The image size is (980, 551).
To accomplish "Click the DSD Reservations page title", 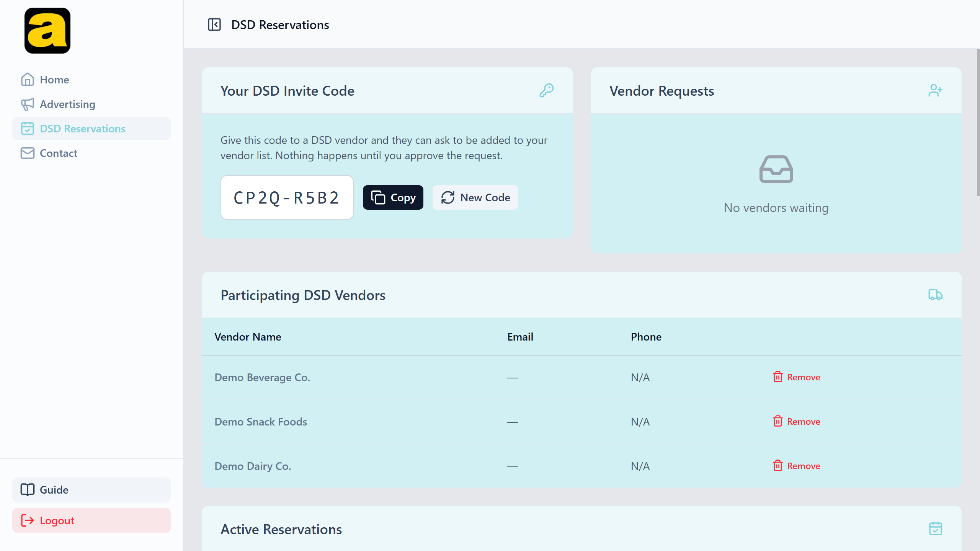I will tap(280, 25).
